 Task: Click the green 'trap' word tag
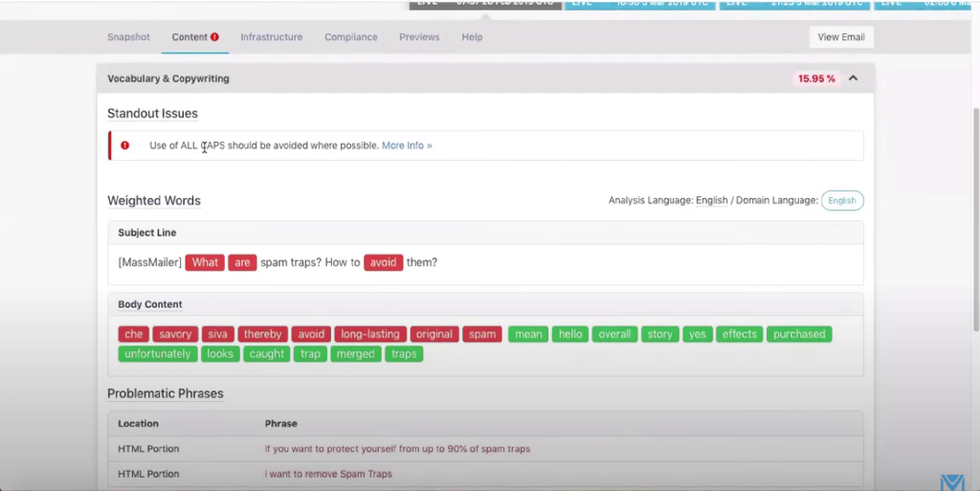coord(310,353)
